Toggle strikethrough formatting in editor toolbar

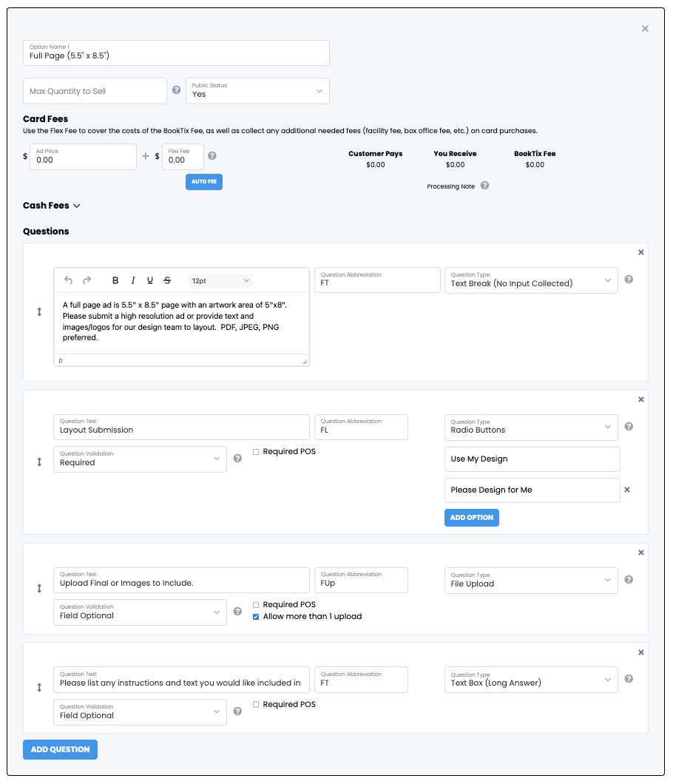pos(167,280)
